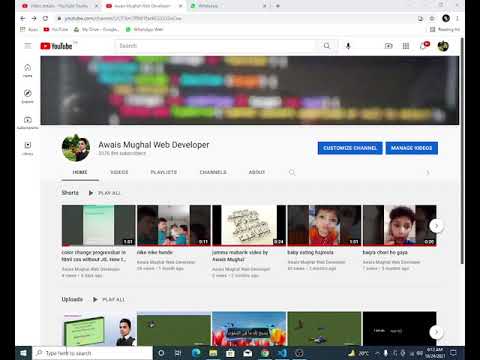Screen dimensions: 480x360
Task: Open Cortana from the taskbar
Action: point(161,353)
